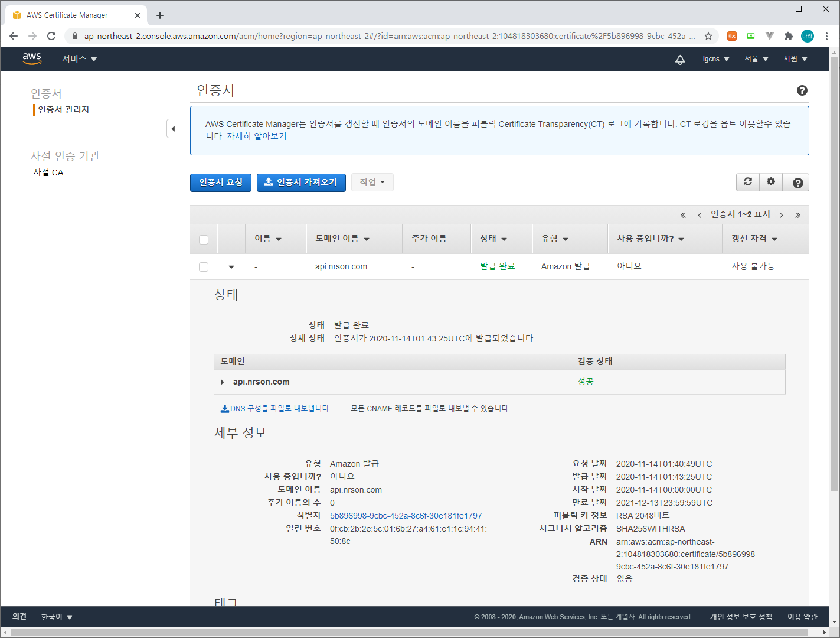This screenshot has height=638, width=840.
Task: Open Chrome three-dot menu
Action: click(x=827, y=36)
